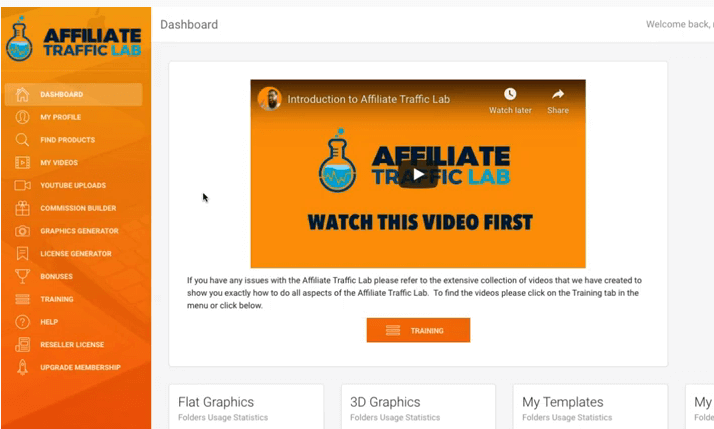Viewport: 714px width, 429px height.
Task: Click the Dashboard home icon in sidebar
Action: point(22,94)
